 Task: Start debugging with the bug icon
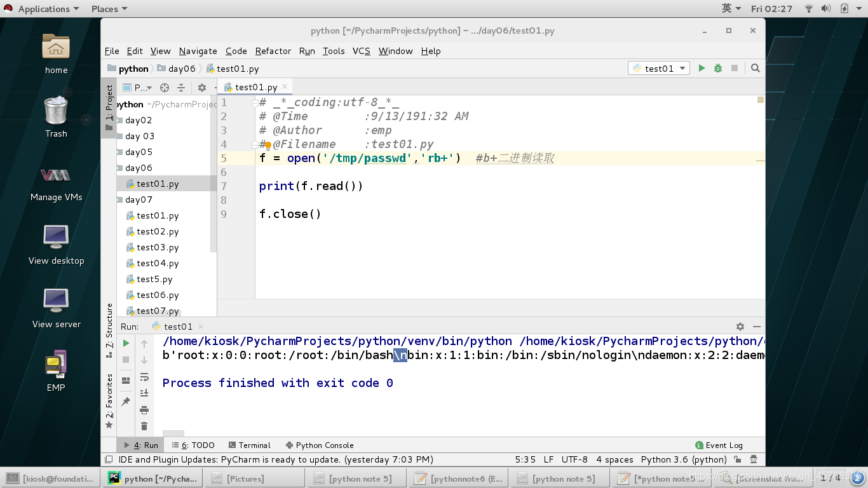718,68
